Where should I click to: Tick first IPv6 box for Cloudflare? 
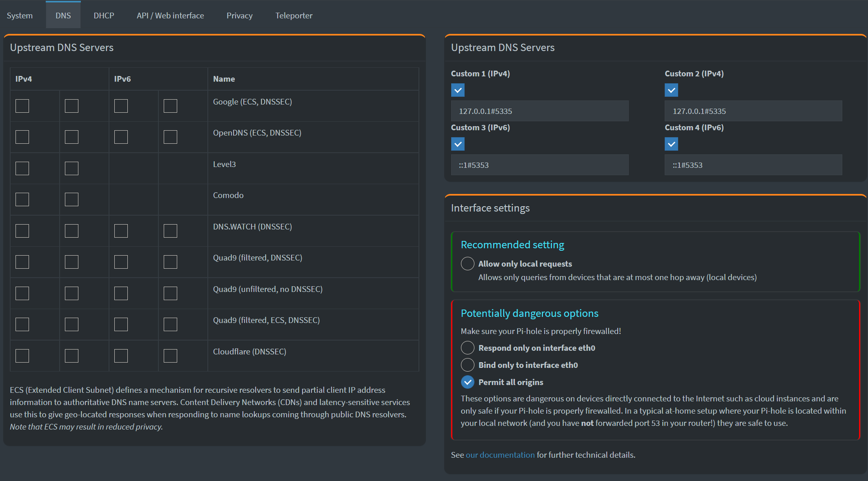coord(121,356)
